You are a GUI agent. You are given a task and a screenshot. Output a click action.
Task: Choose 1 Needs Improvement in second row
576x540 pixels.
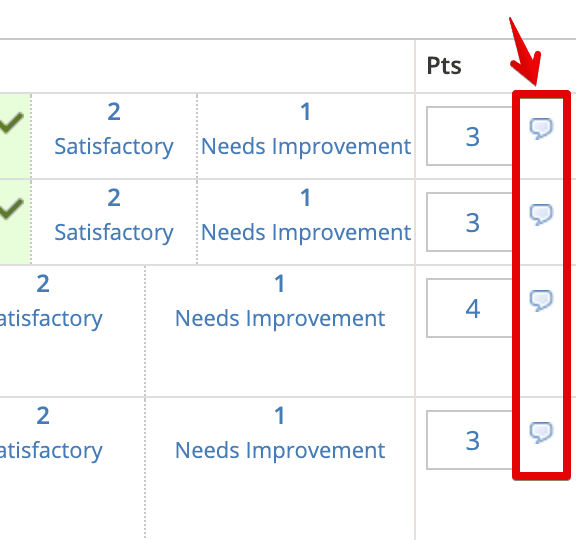tap(306, 215)
